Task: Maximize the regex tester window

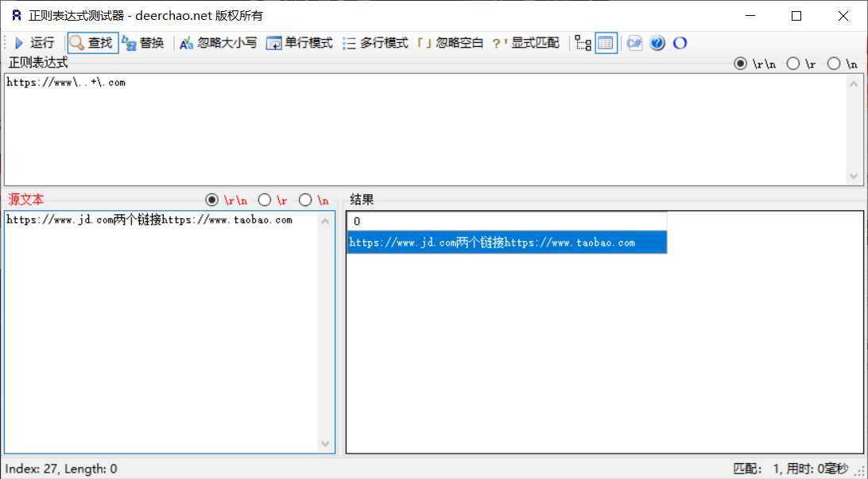Action: [796, 16]
